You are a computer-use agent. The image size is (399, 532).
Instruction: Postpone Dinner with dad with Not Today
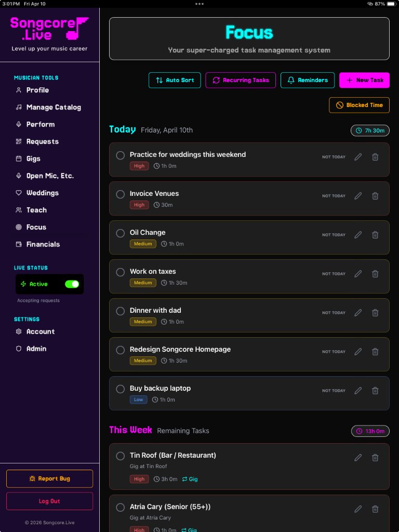coord(334,313)
